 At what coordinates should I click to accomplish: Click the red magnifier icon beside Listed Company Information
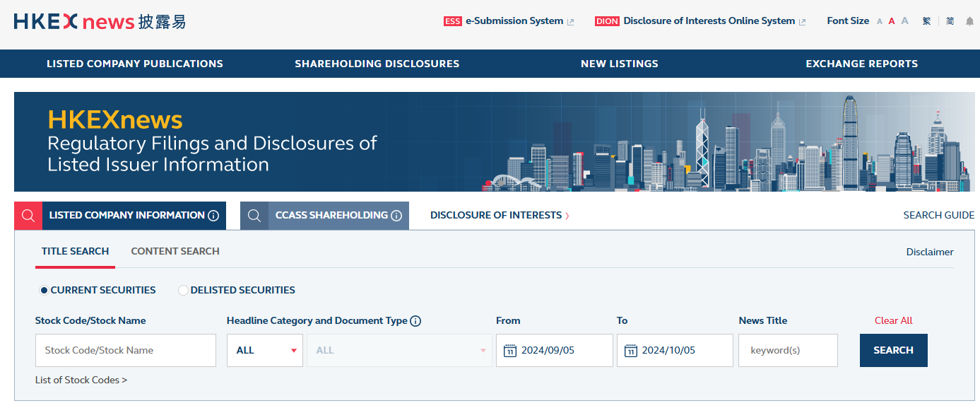point(28,216)
